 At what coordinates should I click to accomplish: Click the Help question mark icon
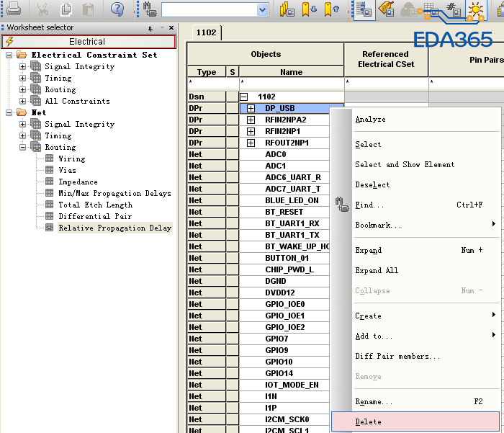117,9
